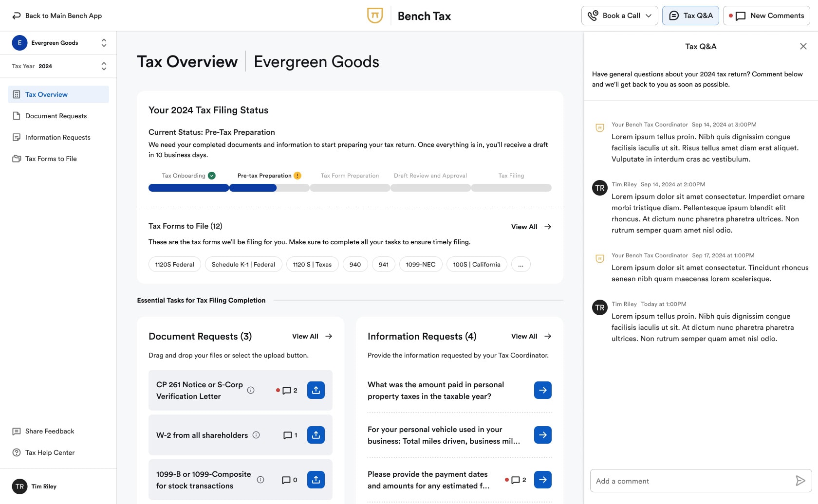Close the Tax Q&A panel
This screenshot has height=504, width=818.
click(803, 46)
